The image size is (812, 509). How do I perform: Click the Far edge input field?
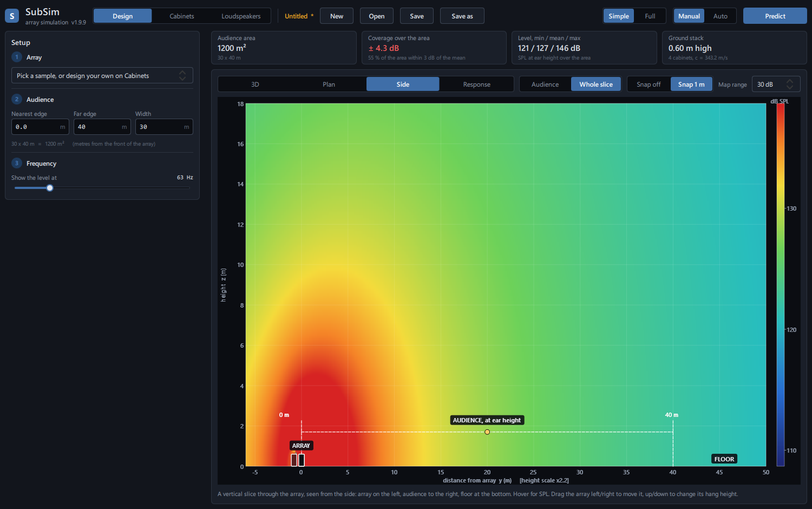tap(102, 127)
